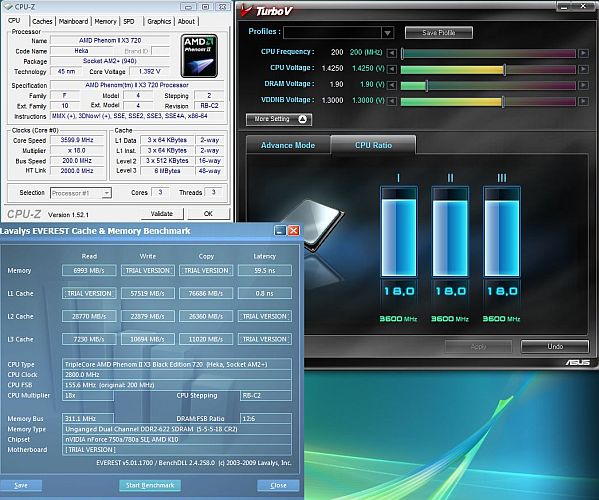Click Save in the EVEREST window
The height and width of the screenshot is (500, 599).
tap(21, 485)
